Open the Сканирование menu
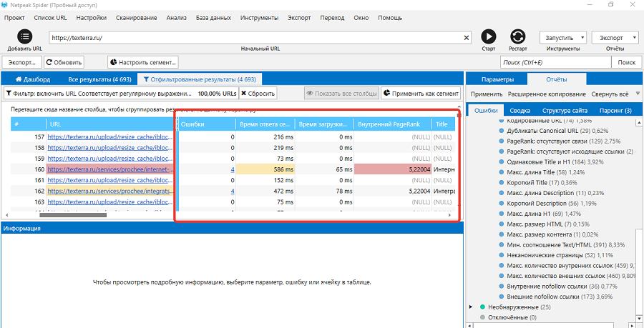The height and width of the screenshot is (328, 644). click(137, 18)
